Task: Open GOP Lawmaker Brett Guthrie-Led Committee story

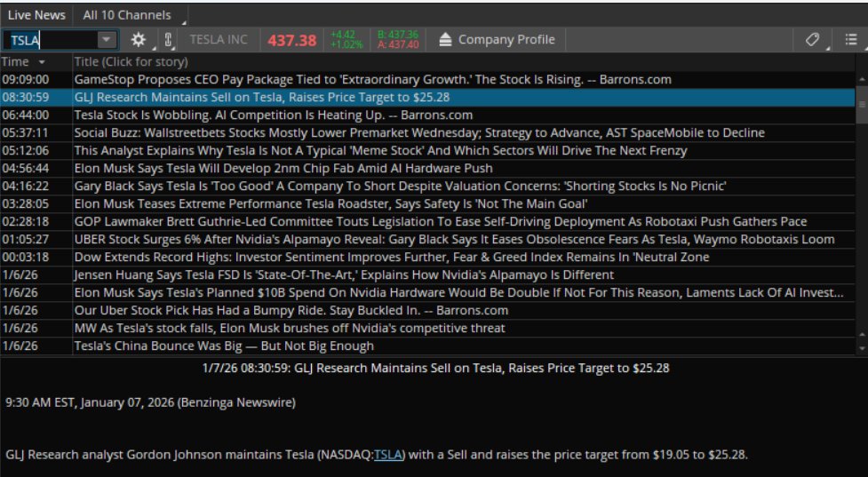Action: 441,221
